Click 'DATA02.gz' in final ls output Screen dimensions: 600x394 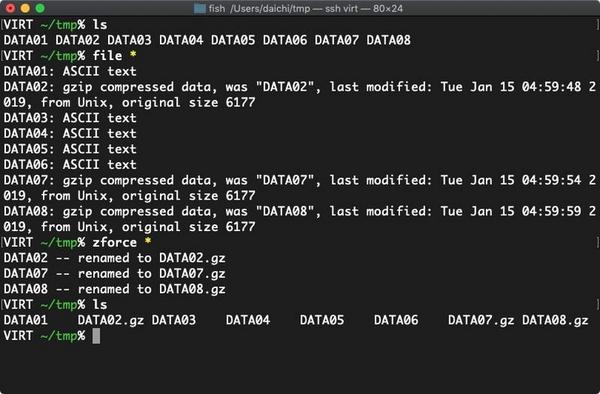tap(111, 320)
